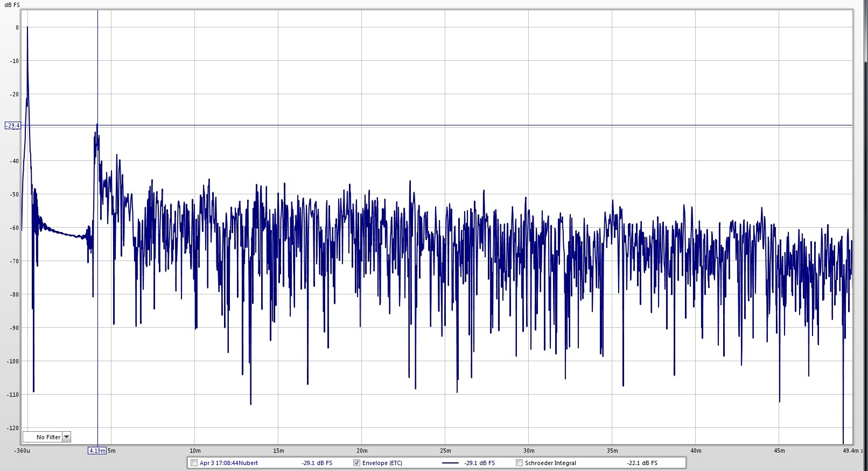Click the Schroeder Integral legend label
The image size is (868, 471).
550,463
